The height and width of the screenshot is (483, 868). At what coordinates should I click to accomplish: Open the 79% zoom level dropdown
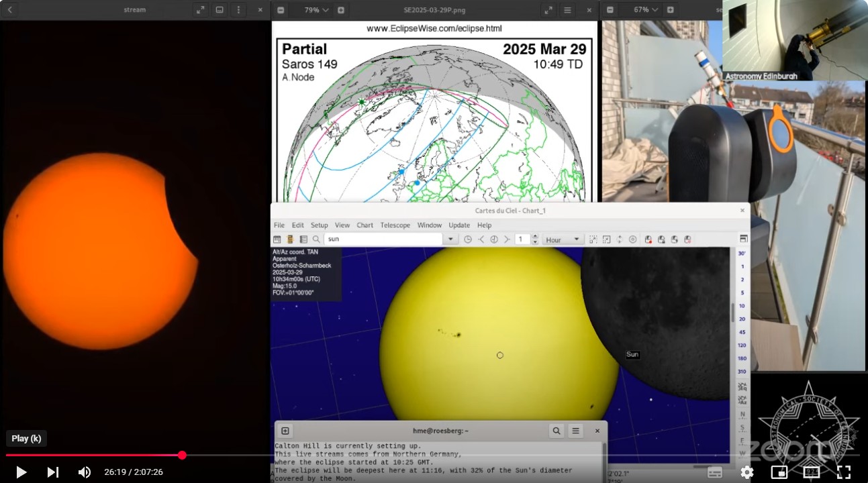(316, 10)
